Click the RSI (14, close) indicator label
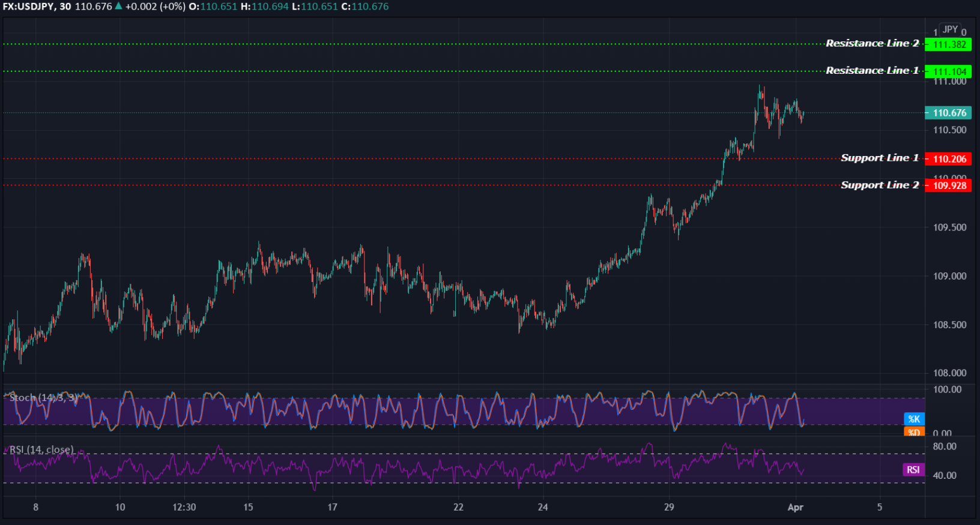The width and height of the screenshot is (980, 525). point(41,449)
